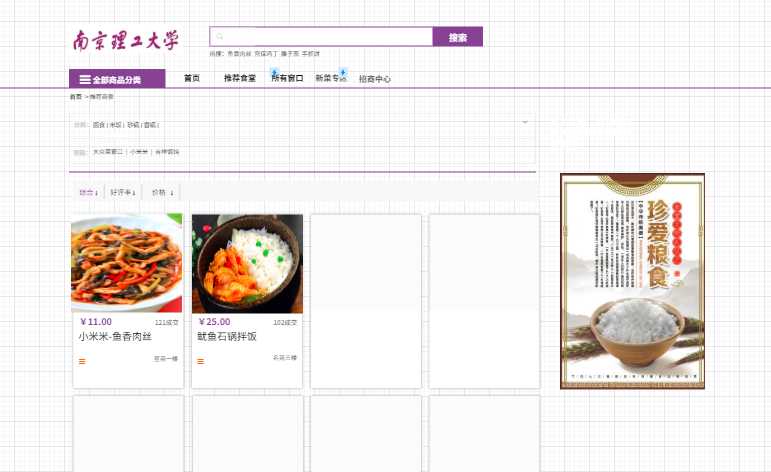771x472 pixels.
Task: Click the magnifier icon in search box
Action: pos(220,36)
